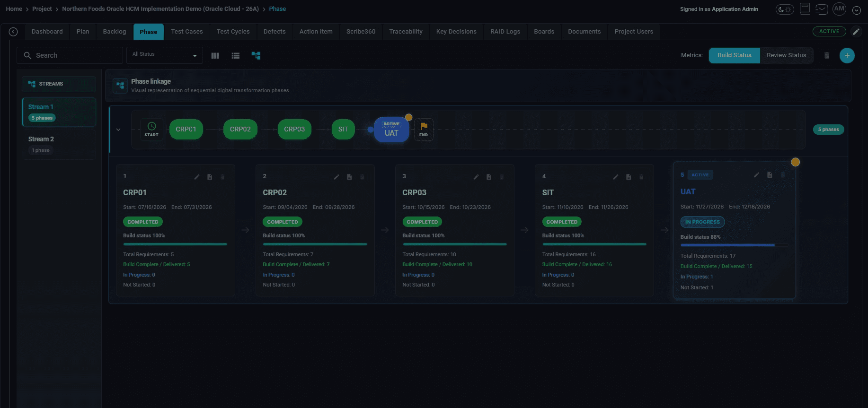Viewport: 868px width, 408px height.
Task: Collapse Stream 1 phase linkage chevron
Action: 118,130
